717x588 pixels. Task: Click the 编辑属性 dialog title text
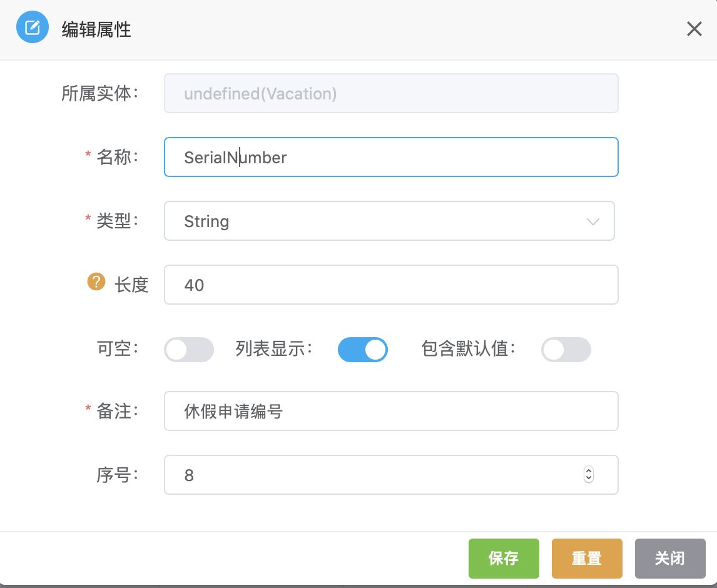pyautogui.click(x=96, y=29)
